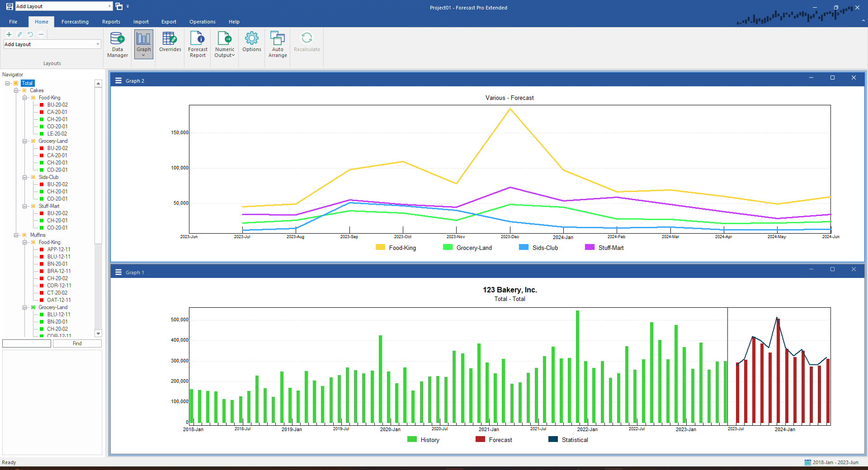The width and height of the screenshot is (868, 470).
Task: Open the Options dialog
Action: click(x=252, y=42)
